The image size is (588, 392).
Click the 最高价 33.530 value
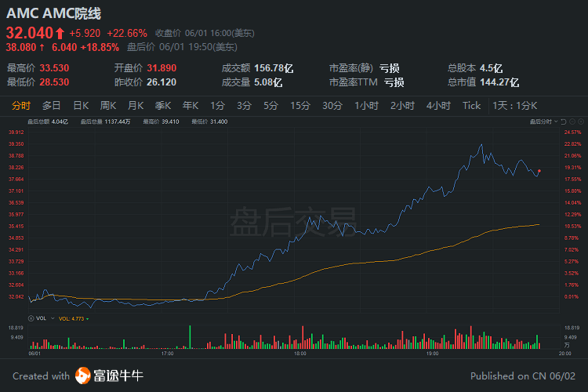pyautogui.click(x=54, y=68)
